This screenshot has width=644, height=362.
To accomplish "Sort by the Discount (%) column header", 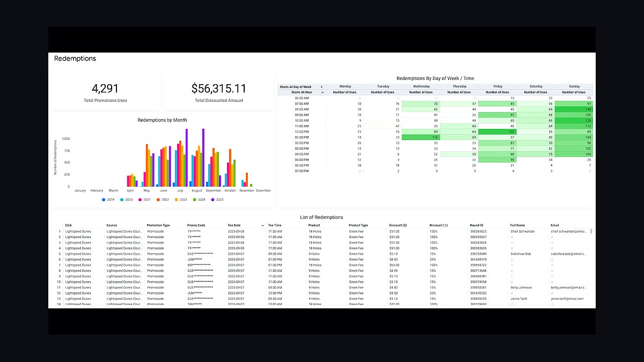I will (x=439, y=225).
